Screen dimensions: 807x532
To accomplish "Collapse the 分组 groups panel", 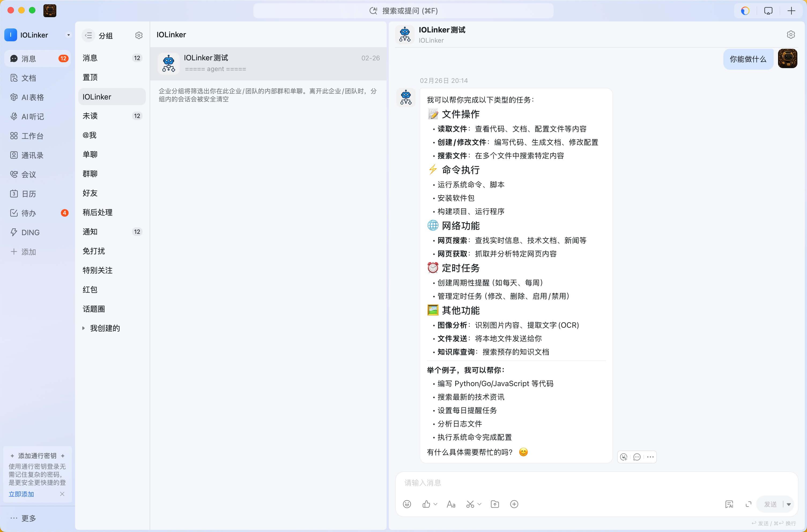I will pyautogui.click(x=88, y=35).
